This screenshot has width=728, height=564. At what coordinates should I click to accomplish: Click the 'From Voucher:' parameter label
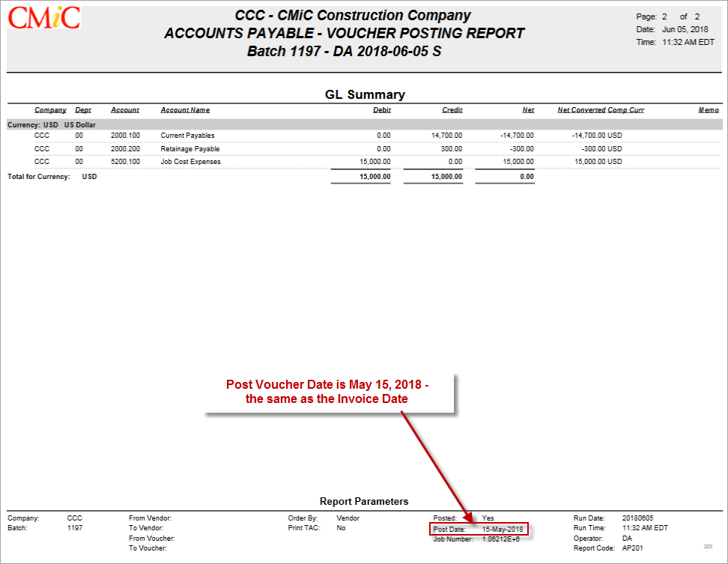(x=152, y=539)
